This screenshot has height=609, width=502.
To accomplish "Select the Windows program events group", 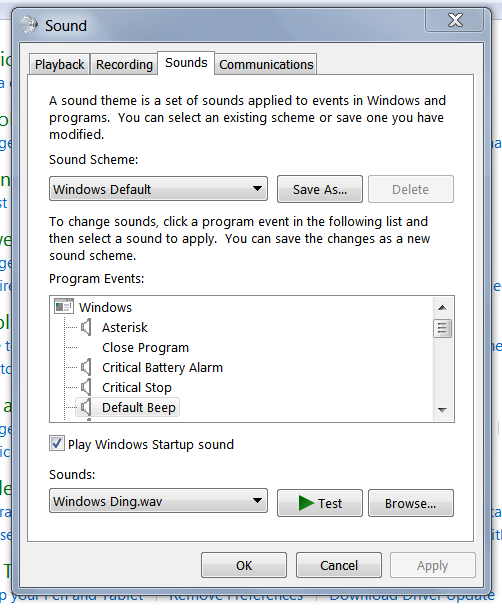I will point(105,307).
